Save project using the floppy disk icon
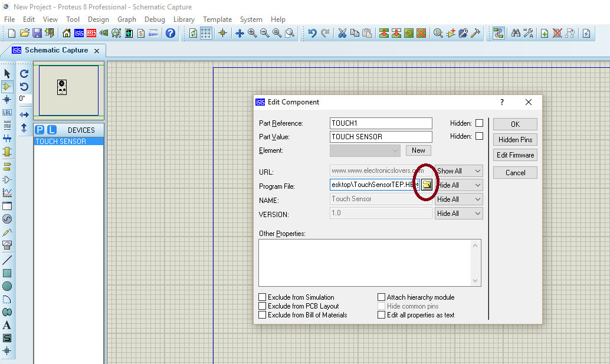The height and width of the screenshot is (364, 610). 37,34
